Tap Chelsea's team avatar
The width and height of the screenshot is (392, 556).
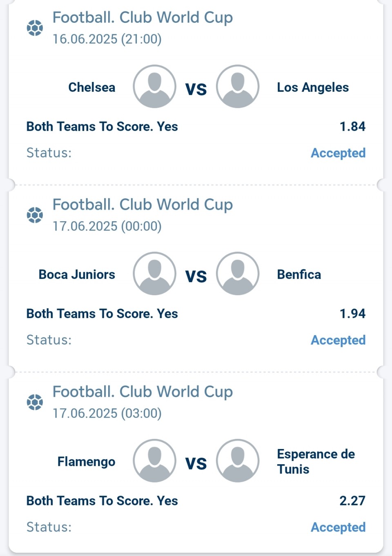tap(155, 87)
